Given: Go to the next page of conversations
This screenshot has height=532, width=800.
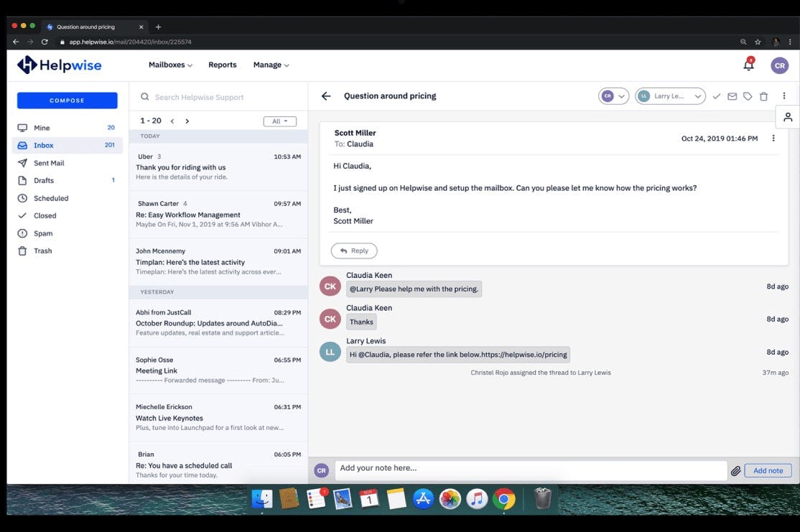Looking at the screenshot, I should point(187,121).
